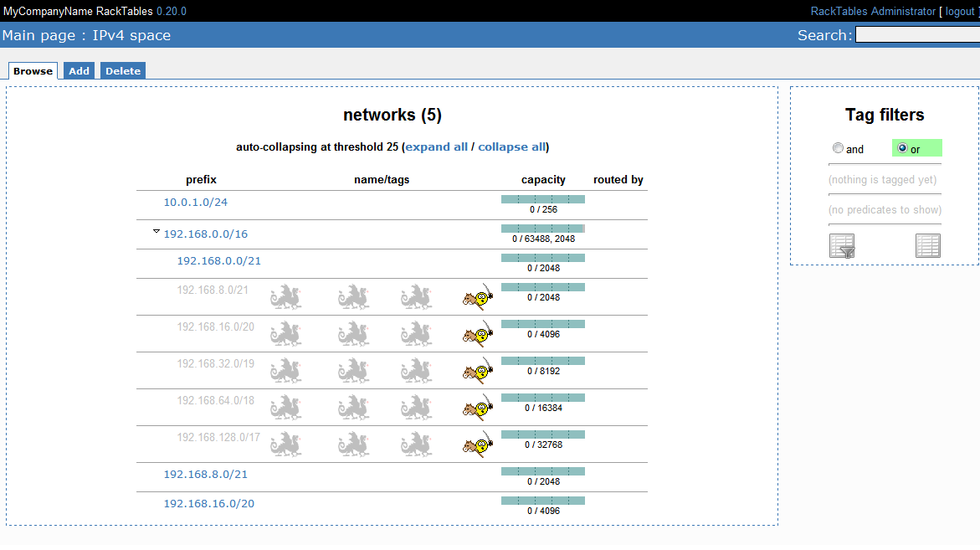Go to Main page breadcrumb link
The height and width of the screenshot is (550, 980).
(x=40, y=35)
